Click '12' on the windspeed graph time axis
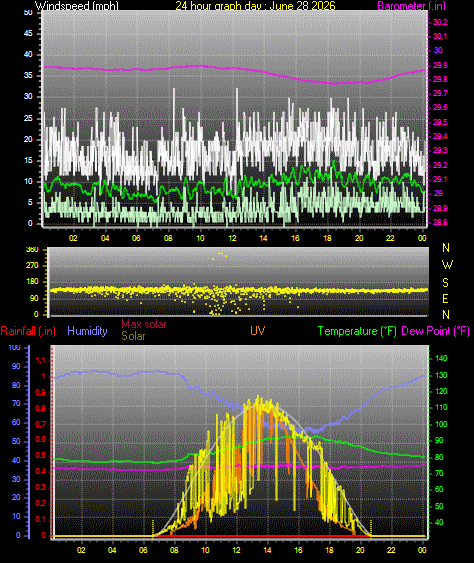 [x=232, y=238]
